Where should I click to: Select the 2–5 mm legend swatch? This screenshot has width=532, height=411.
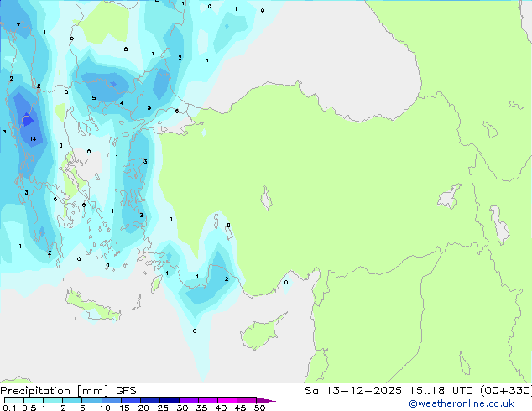(x=72, y=400)
